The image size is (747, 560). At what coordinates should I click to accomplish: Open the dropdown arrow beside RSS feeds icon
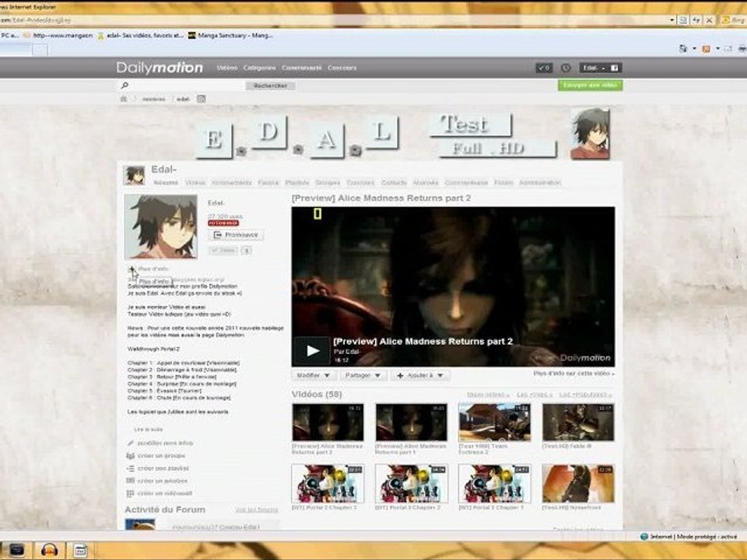[x=717, y=48]
